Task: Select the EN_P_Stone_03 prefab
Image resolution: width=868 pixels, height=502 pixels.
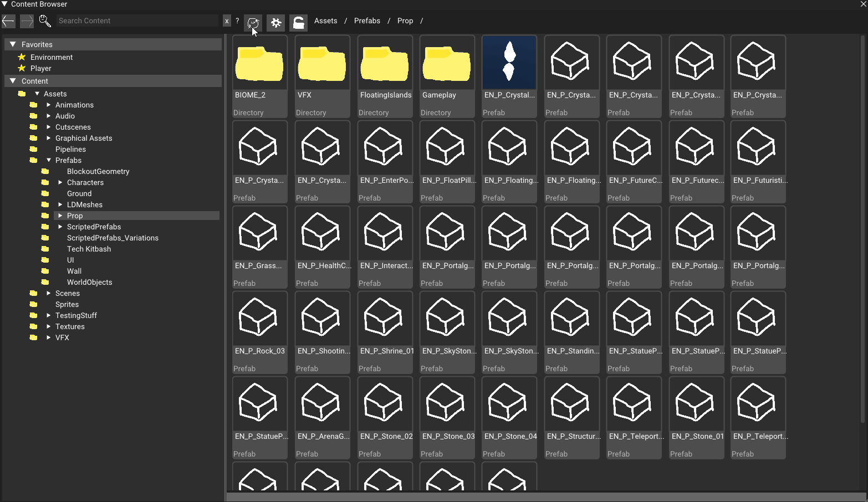Action: point(447,417)
